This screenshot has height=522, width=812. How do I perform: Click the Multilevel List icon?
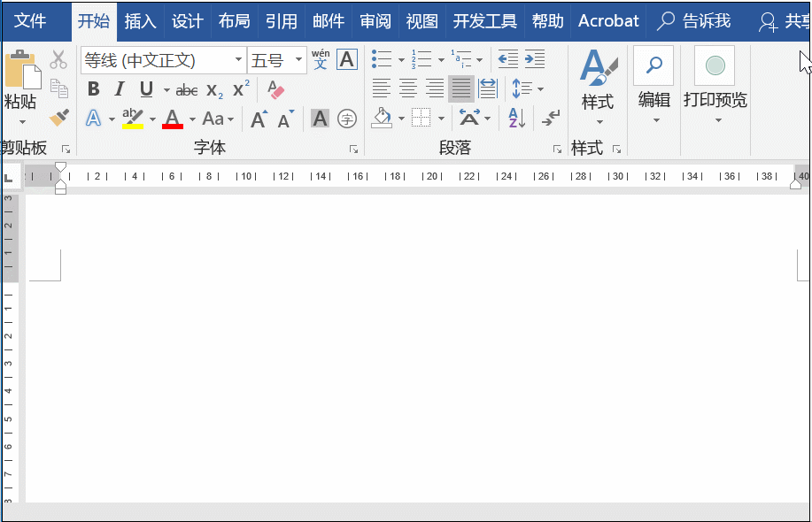click(460, 59)
